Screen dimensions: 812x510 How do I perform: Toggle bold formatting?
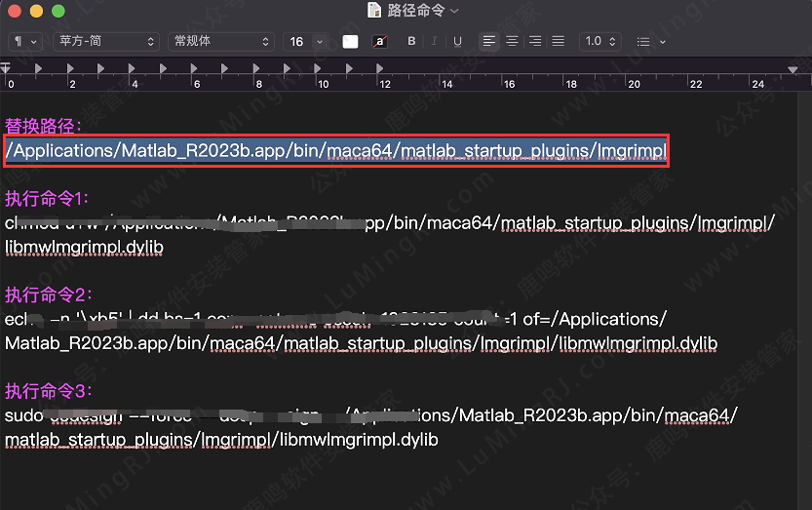[x=411, y=42]
